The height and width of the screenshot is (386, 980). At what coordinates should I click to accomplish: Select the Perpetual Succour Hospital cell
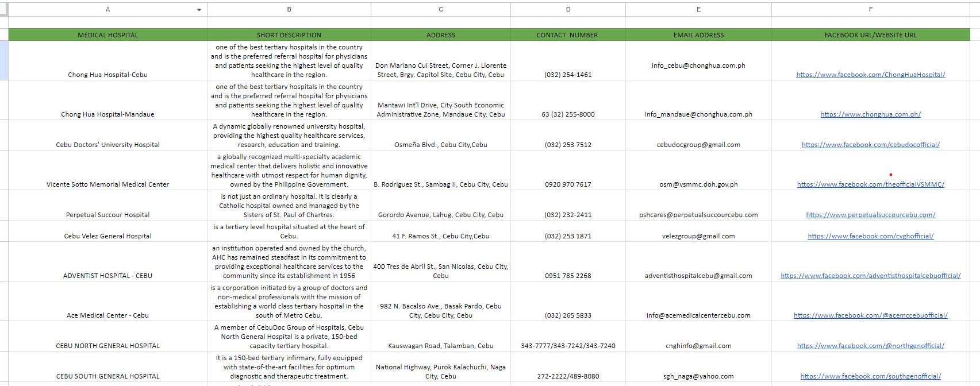(x=108, y=206)
